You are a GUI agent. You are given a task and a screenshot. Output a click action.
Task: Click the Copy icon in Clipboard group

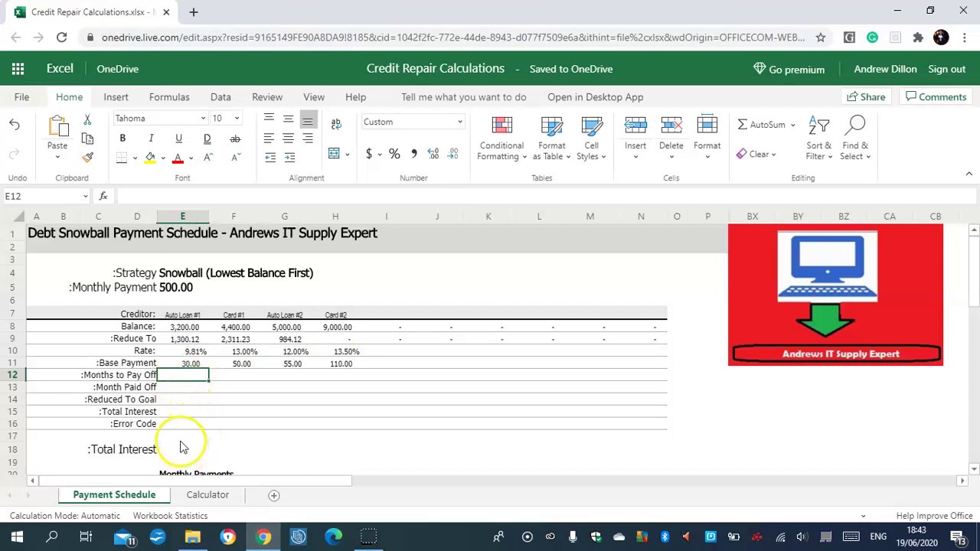pyautogui.click(x=87, y=139)
